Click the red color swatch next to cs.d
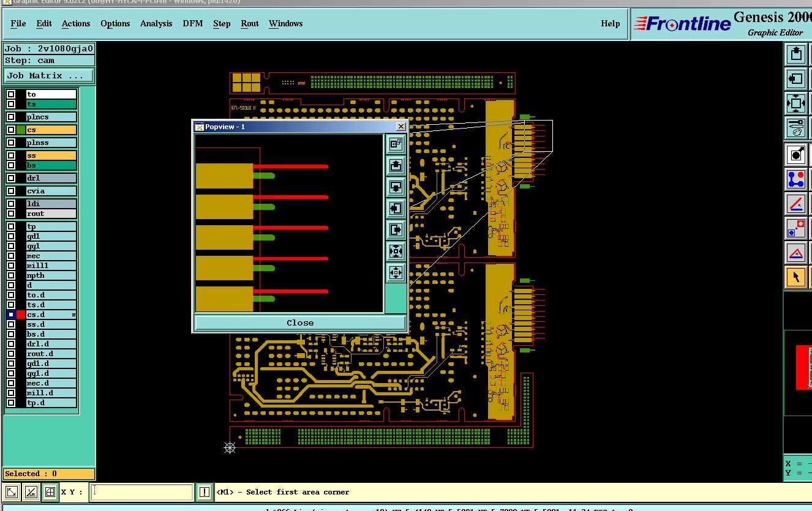Image resolution: width=812 pixels, height=511 pixels. (21, 315)
